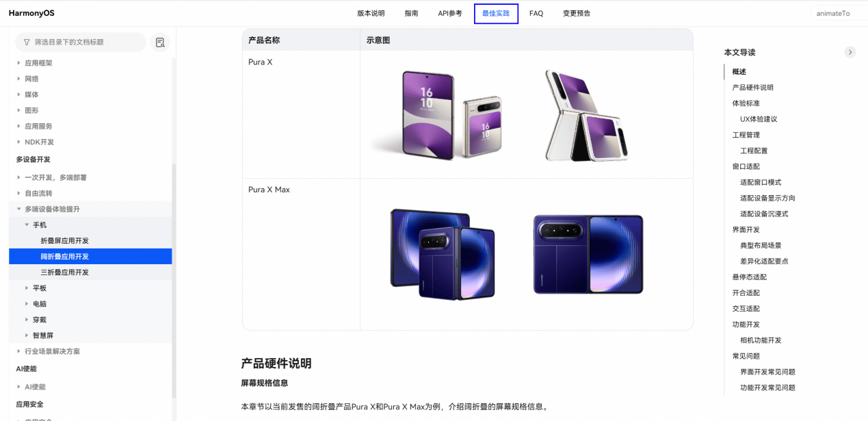Screen dimensions: 868x421
Task: Switch to the API参考 tab
Action: tap(450, 14)
